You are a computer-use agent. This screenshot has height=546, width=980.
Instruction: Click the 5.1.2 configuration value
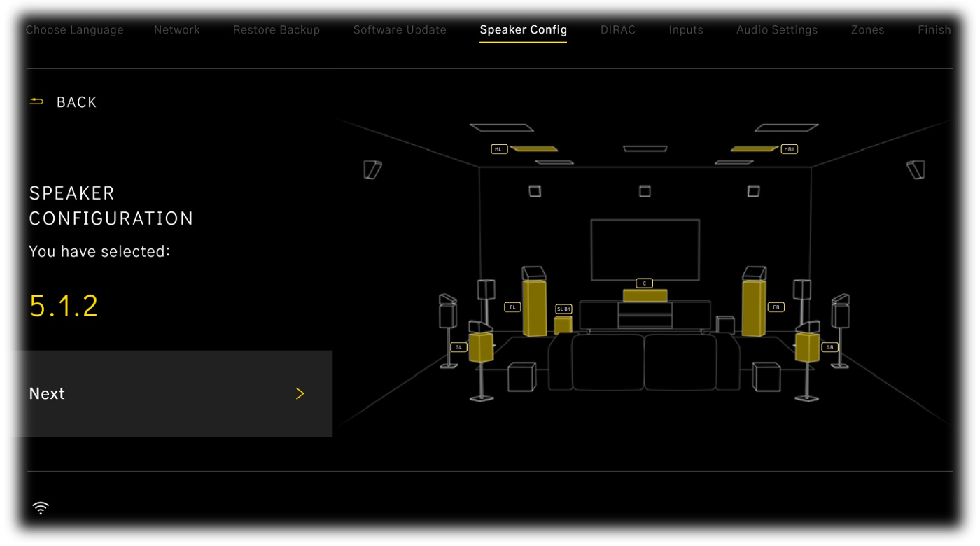coord(64,307)
